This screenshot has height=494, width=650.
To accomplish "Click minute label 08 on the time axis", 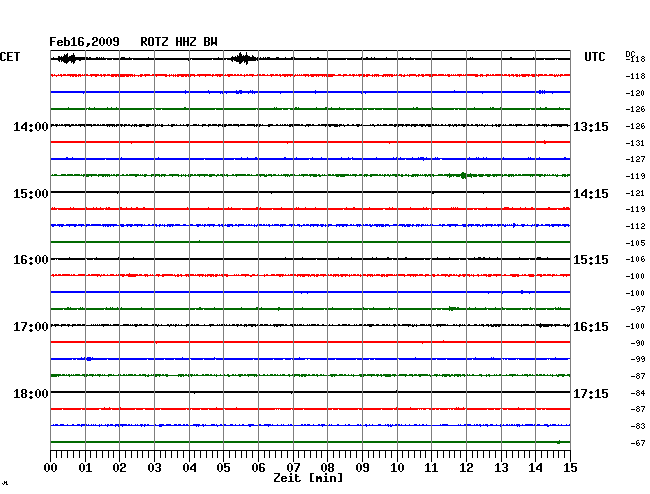I will coord(327,467).
